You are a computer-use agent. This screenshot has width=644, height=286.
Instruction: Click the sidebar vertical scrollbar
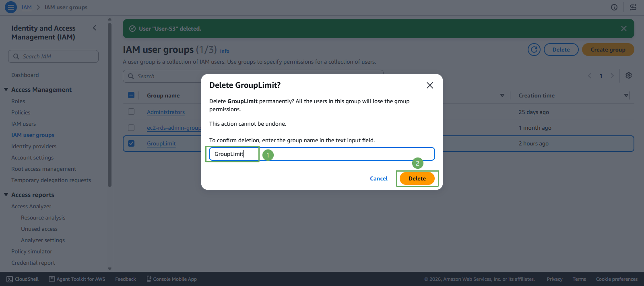click(x=109, y=105)
